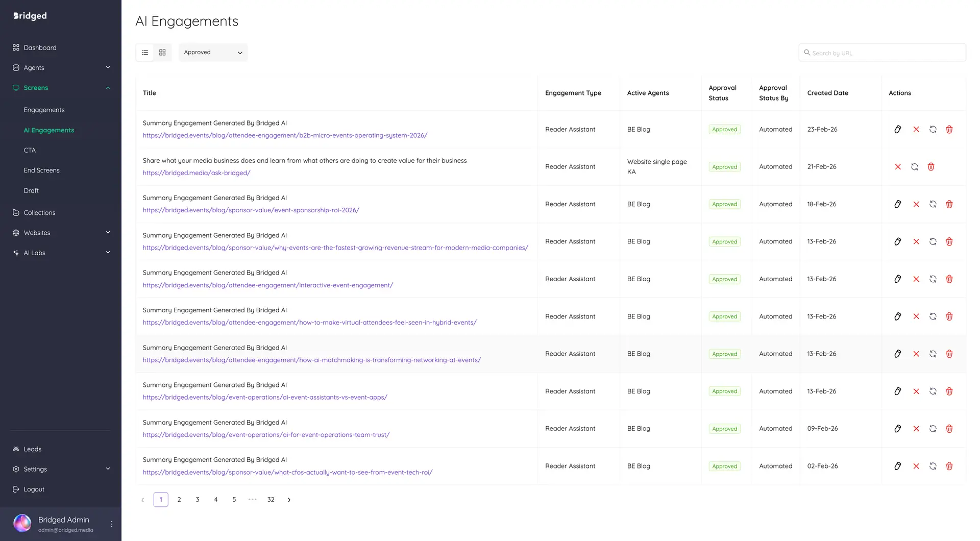The width and height of the screenshot is (980, 541).
Task: Edit the 23-Feb-26 engagement with pencil icon
Action: pyautogui.click(x=898, y=129)
